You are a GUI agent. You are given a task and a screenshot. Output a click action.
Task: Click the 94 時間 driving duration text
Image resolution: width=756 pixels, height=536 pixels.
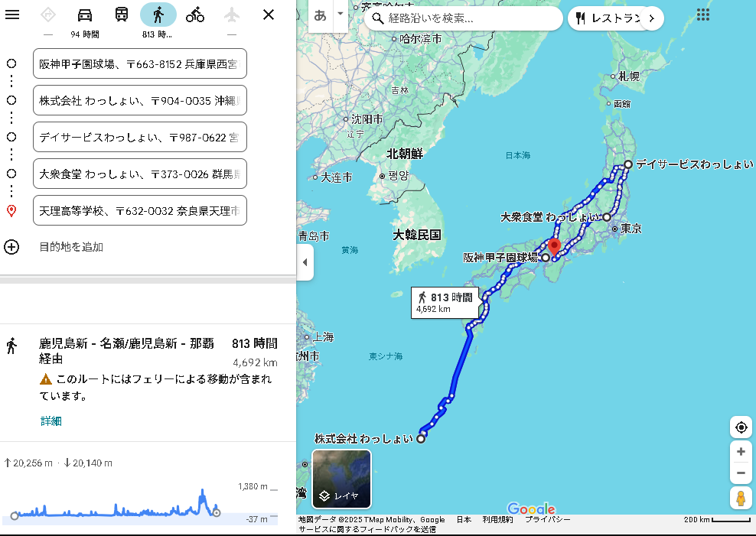click(85, 34)
